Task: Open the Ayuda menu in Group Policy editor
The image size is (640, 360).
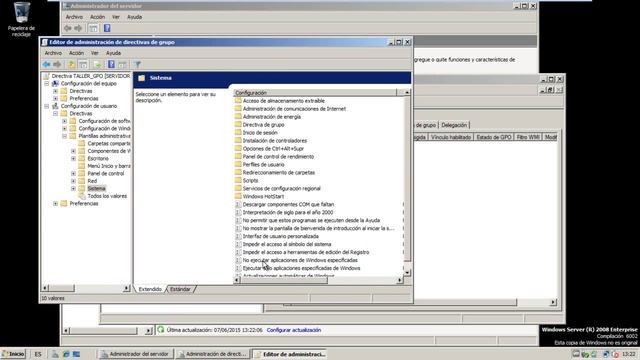Action: click(x=113, y=53)
